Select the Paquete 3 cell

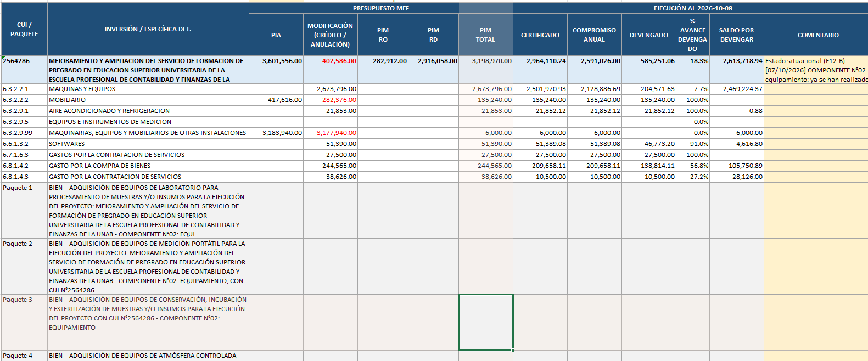click(x=24, y=323)
